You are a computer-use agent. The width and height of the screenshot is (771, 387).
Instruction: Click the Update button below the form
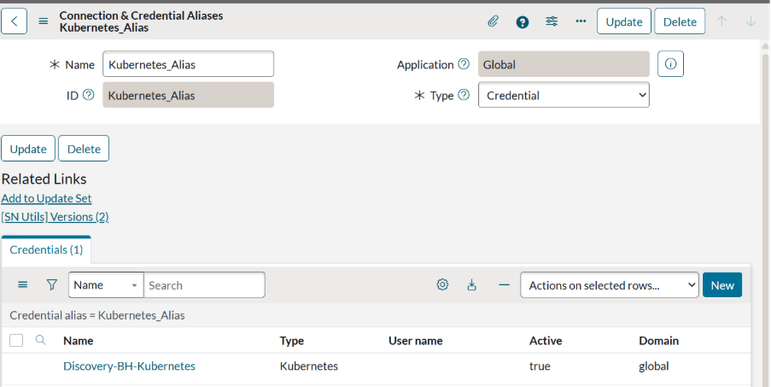28,149
